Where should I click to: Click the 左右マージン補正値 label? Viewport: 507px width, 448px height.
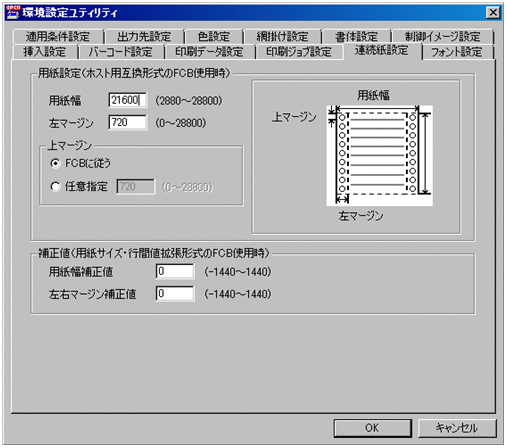92,294
